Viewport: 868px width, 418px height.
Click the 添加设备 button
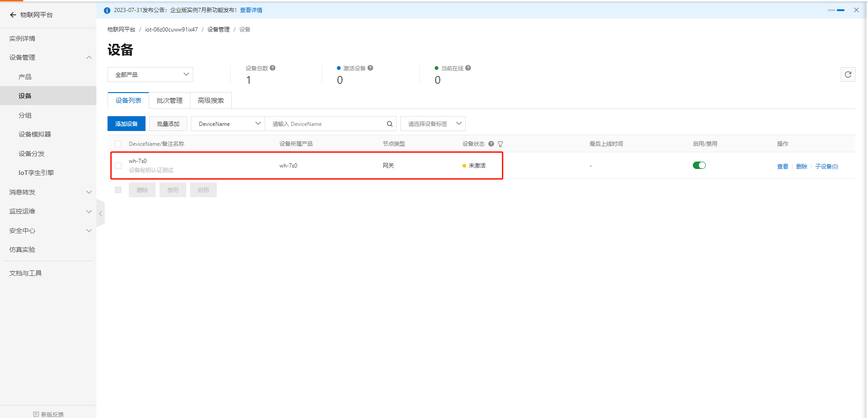(x=127, y=124)
